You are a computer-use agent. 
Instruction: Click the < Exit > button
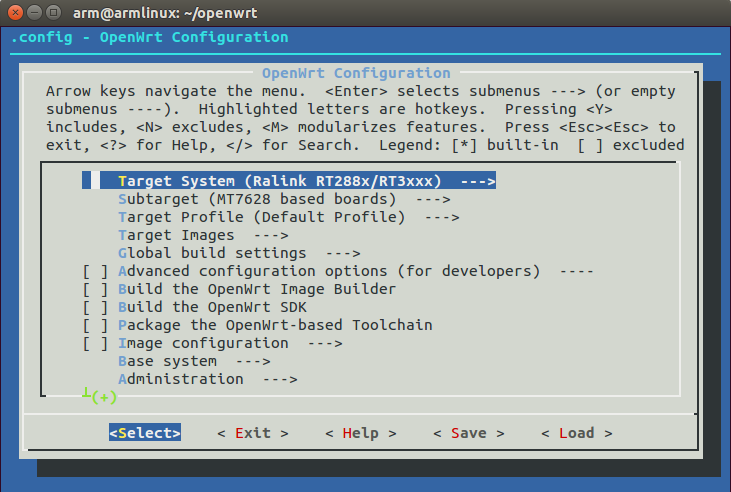[x=253, y=433]
